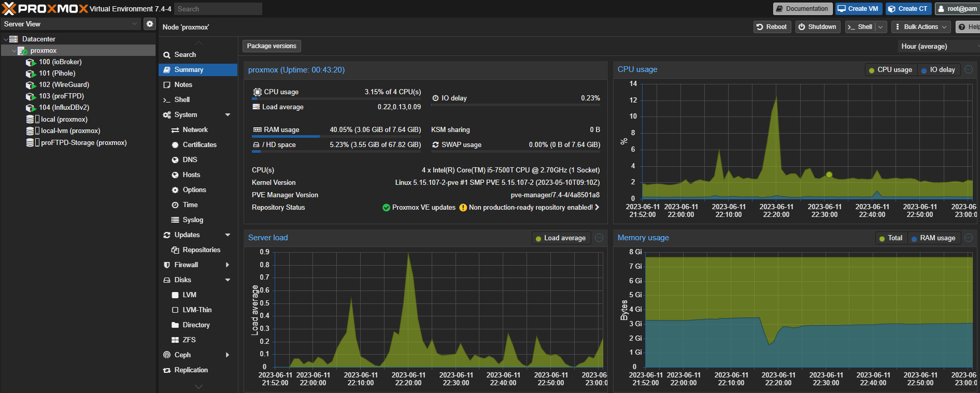This screenshot has height=393, width=980.
Task: Open node Options
Action: tap(198, 190)
